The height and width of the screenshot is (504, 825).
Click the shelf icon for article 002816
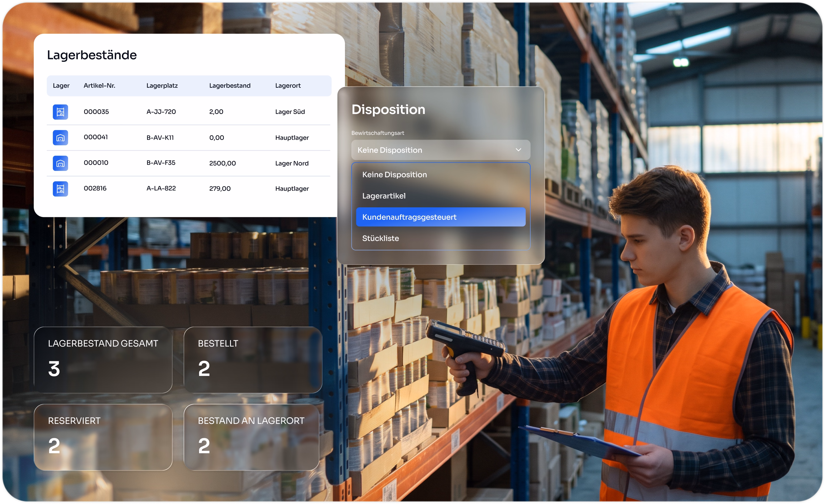pos(60,189)
